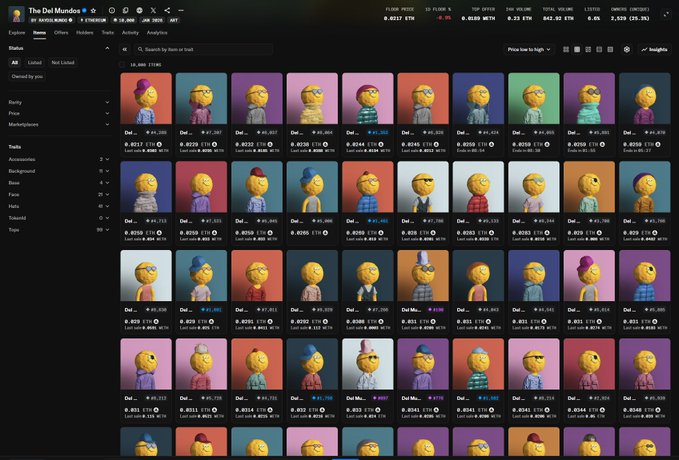This screenshot has height=460, width=679.
Task: Click the 0.0238 ETH item price icon
Action: point(325,144)
